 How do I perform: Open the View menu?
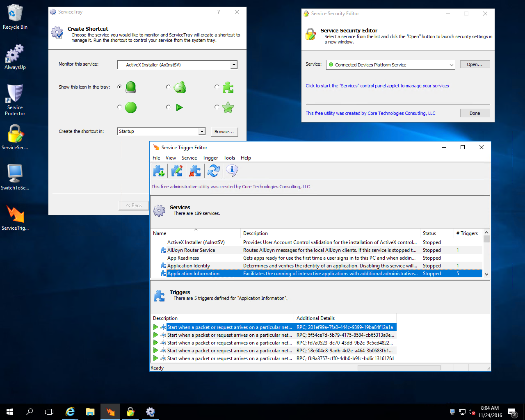[x=171, y=158]
